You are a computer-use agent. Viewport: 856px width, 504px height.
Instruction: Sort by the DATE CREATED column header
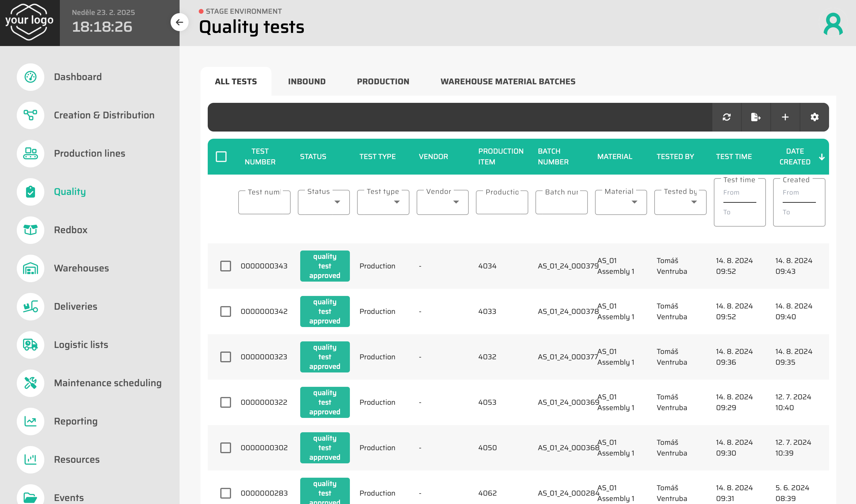(x=795, y=157)
